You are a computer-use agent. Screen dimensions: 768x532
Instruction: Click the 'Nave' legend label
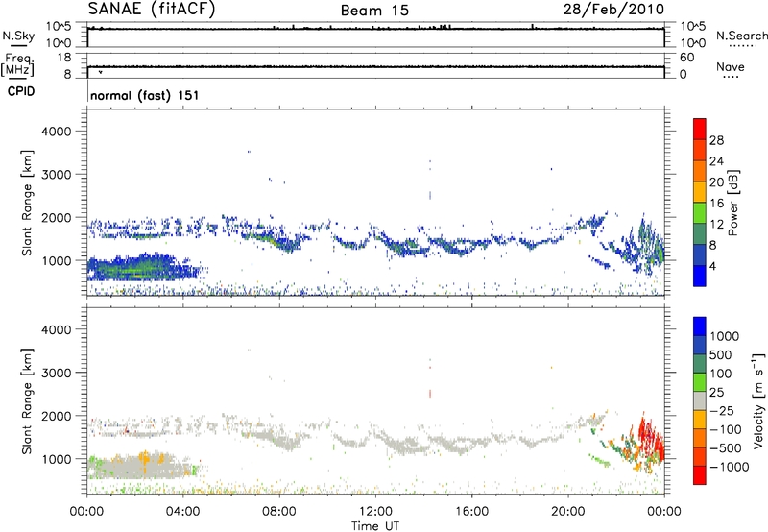731,67
